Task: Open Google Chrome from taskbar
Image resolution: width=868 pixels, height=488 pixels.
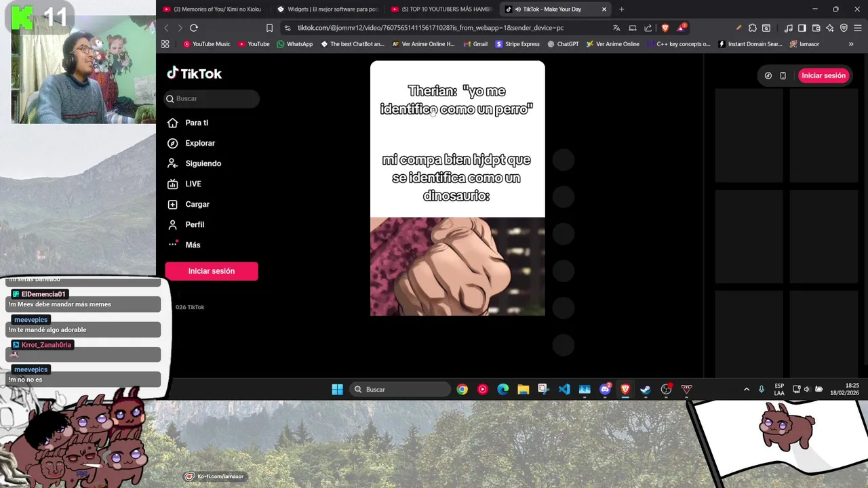Action: [x=462, y=389]
